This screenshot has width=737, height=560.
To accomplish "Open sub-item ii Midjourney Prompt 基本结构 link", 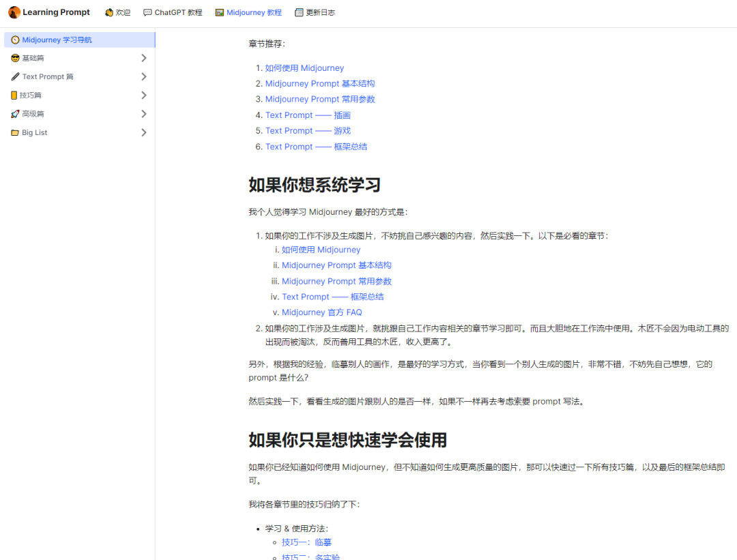I will pyautogui.click(x=336, y=265).
